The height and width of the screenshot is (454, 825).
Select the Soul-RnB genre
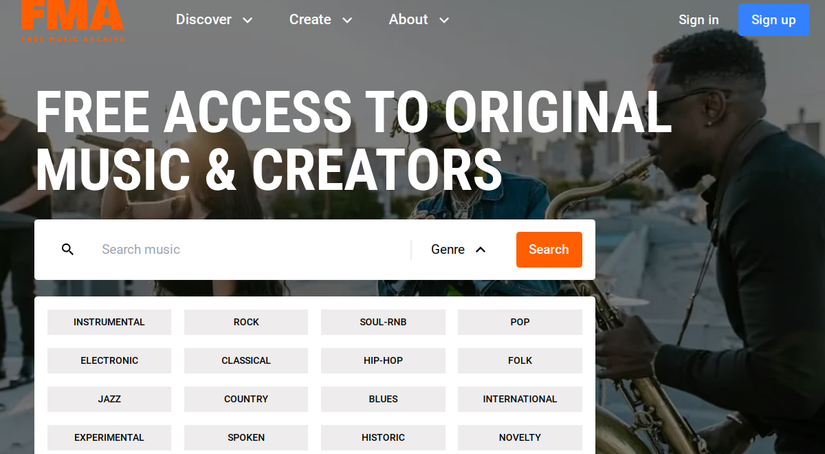coord(383,322)
